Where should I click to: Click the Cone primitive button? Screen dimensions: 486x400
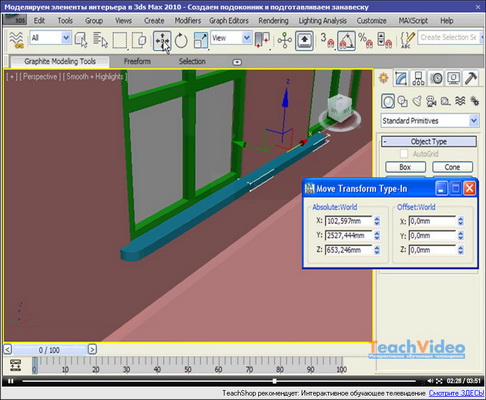click(452, 167)
